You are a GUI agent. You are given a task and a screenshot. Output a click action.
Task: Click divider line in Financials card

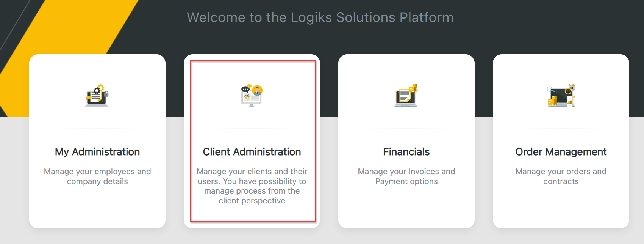[406, 128]
